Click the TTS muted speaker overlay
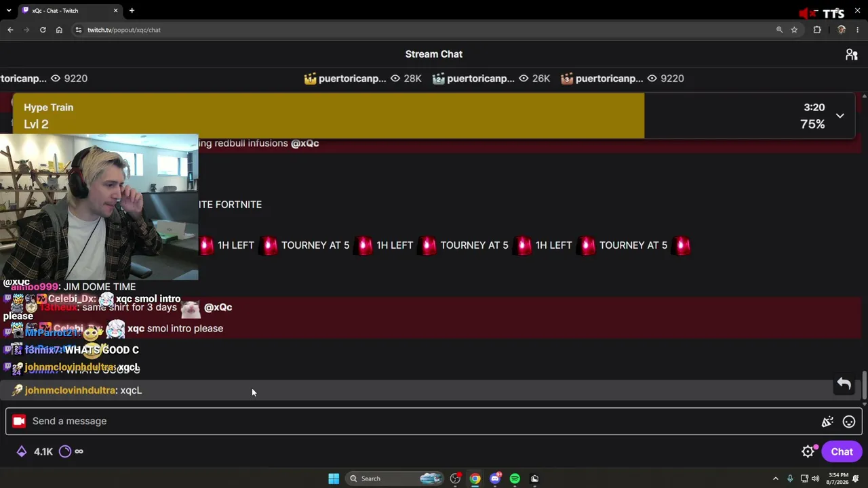 [x=821, y=14]
